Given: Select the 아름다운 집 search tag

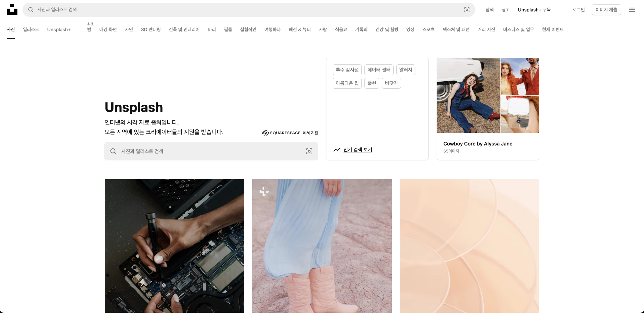Looking at the screenshot, I should [x=347, y=83].
